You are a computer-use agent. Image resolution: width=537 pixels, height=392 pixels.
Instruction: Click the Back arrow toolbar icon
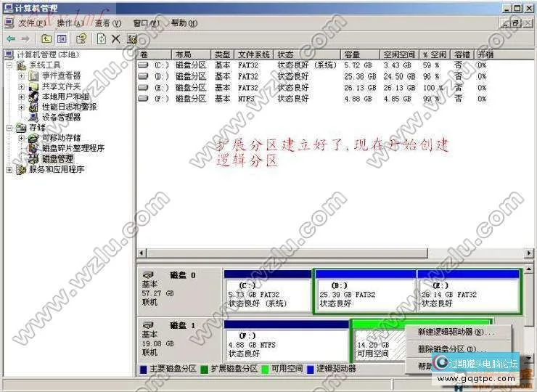tap(11, 38)
